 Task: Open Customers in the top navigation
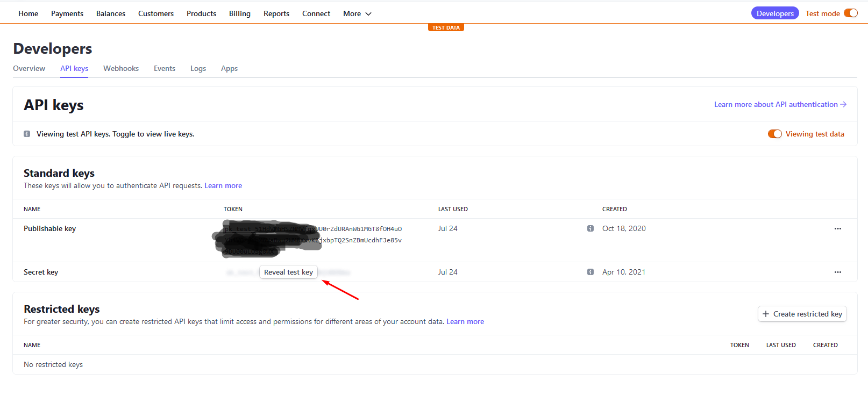(156, 13)
